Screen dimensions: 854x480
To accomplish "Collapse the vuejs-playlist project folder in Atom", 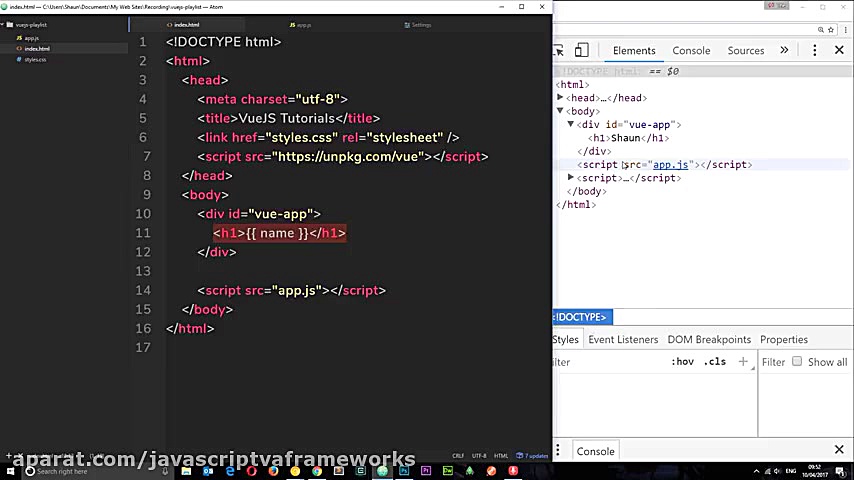I will point(27,25).
